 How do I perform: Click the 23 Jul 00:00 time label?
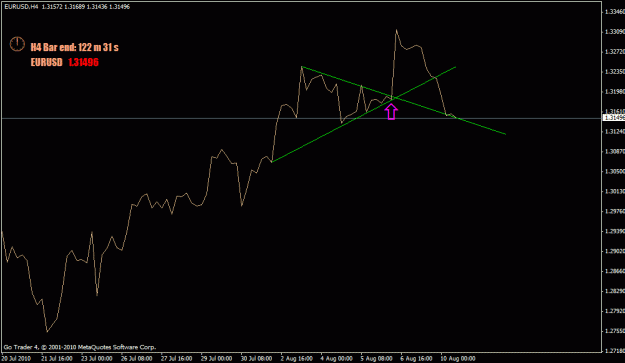tap(96, 358)
